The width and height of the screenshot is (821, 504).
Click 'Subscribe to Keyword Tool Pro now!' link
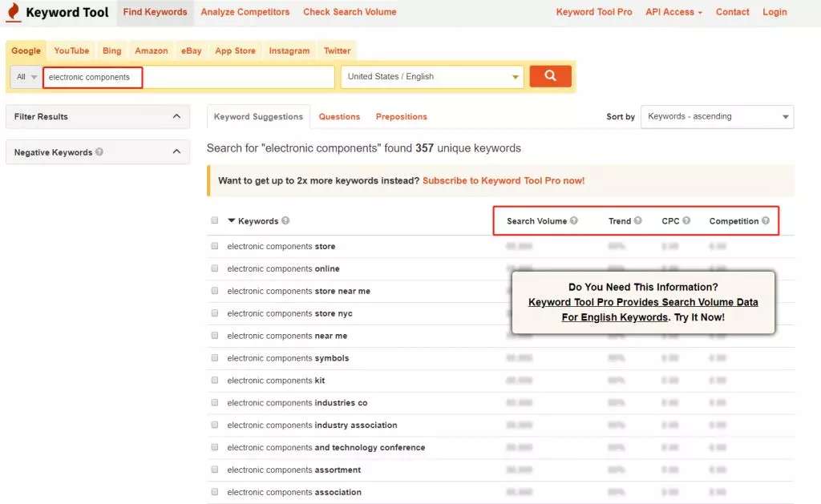(504, 181)
